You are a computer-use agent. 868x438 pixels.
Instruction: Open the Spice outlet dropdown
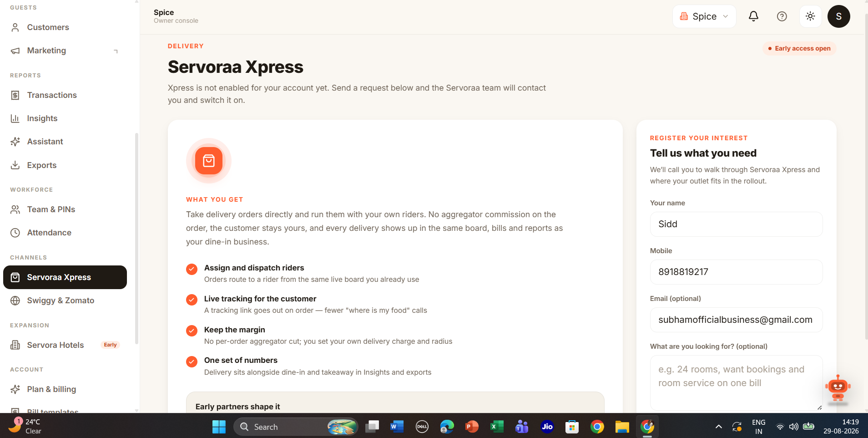click(704, 16)
